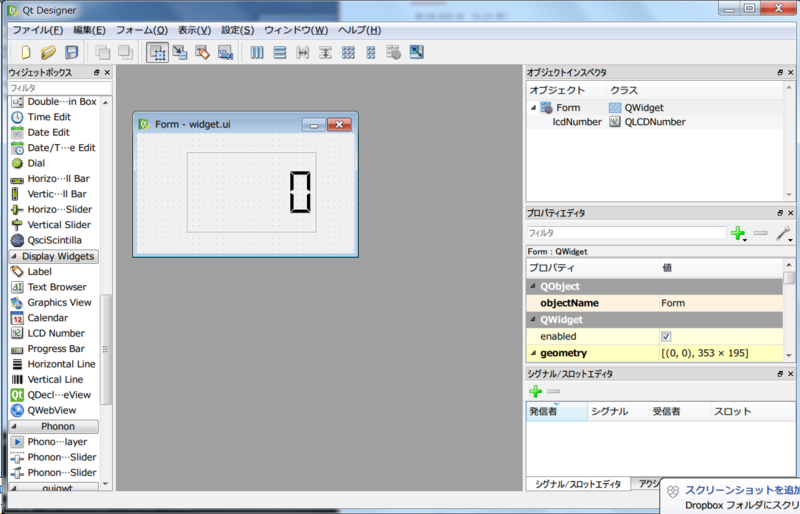The height and width of the screenshot is (514, 800).
Task: Pick the LCD Number widget
Action: pos(54,333)
